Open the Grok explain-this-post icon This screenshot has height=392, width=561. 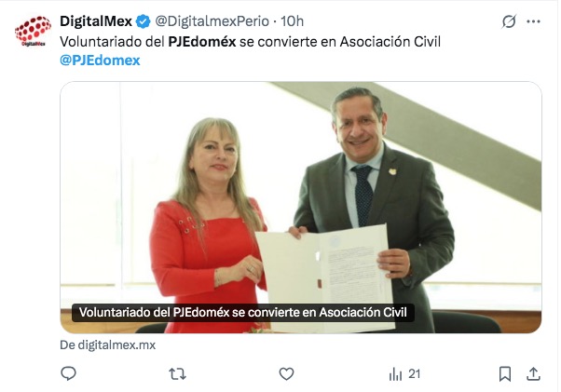coord(509,21)
